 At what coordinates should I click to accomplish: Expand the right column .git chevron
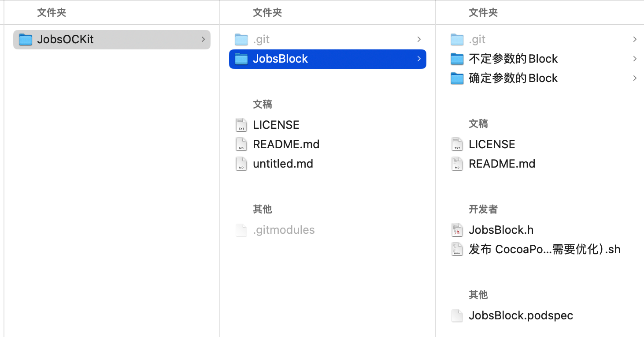635,39
